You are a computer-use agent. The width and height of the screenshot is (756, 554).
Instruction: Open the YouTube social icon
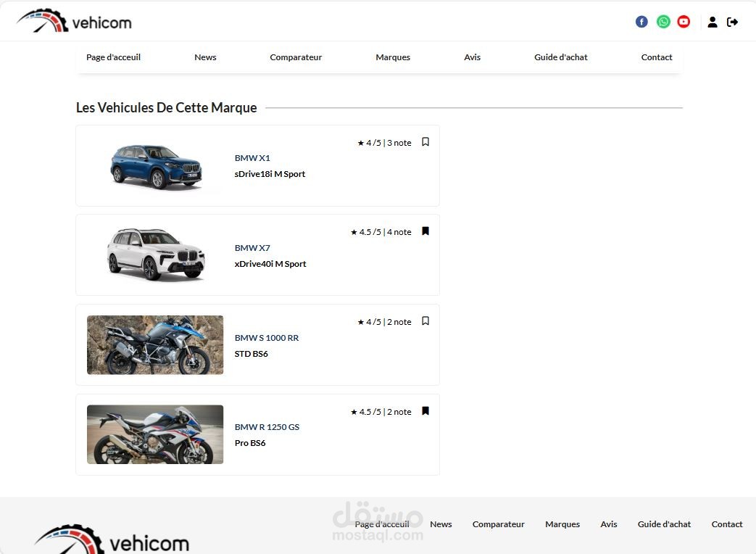684,22
